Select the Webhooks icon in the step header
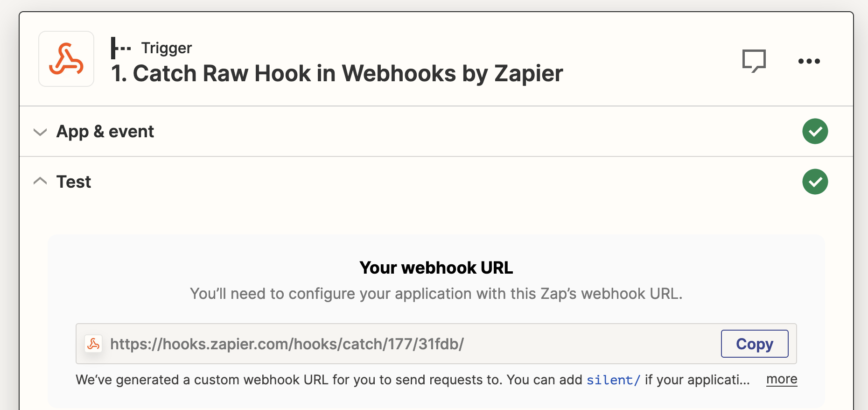 click(x=66, y=58)
